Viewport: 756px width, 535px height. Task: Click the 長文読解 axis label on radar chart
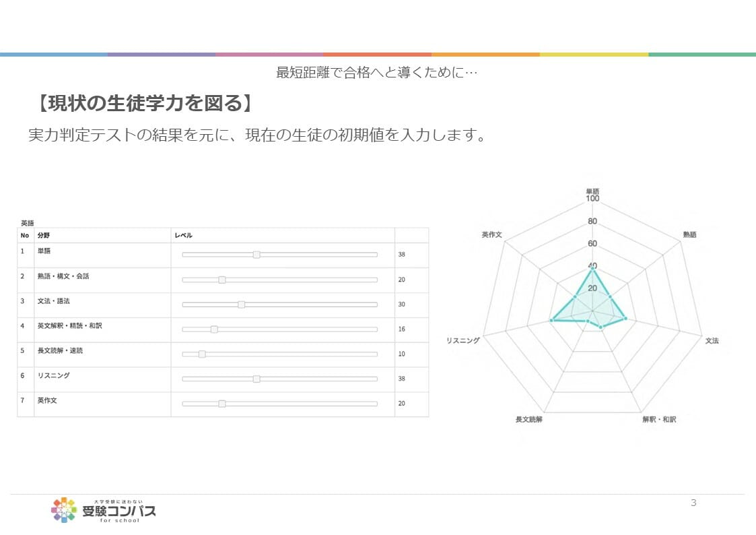[529, 419]
